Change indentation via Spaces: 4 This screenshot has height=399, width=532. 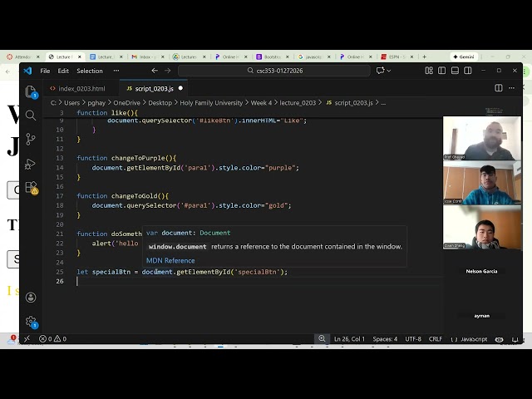click(x=385, y=339)
